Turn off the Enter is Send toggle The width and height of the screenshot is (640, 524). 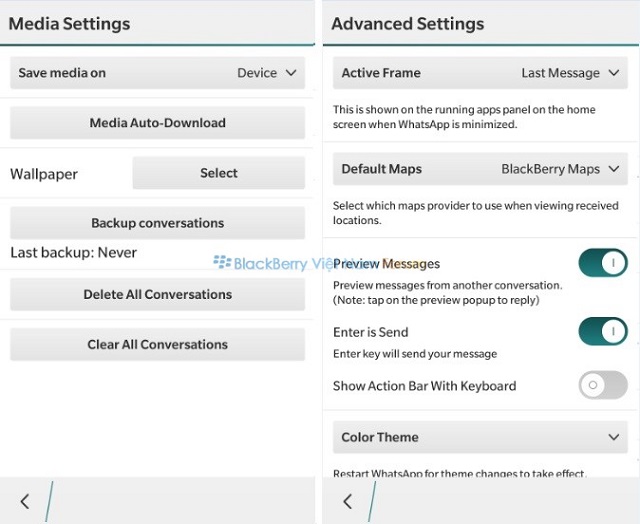click(603, 331)
